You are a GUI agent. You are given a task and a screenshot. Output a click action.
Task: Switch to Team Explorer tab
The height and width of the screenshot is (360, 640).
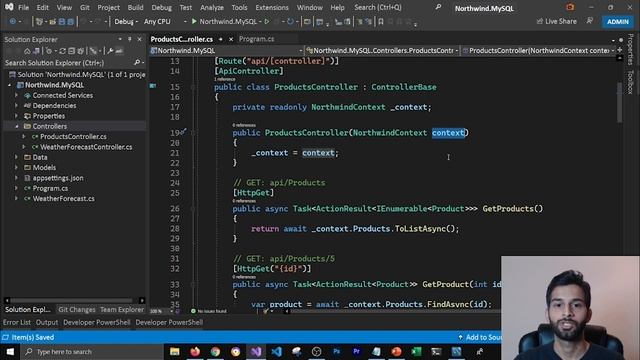point(122,309)
